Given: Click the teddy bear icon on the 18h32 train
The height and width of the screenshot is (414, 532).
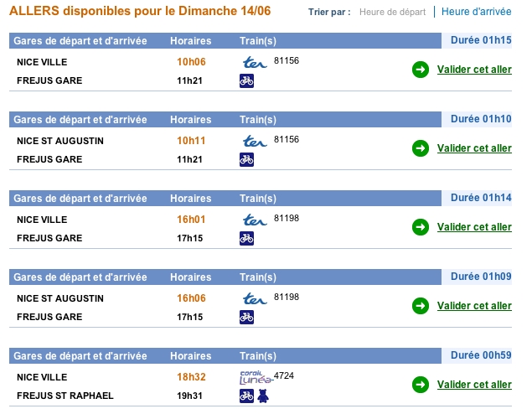Looking at the screenshot, I should 263,396.
